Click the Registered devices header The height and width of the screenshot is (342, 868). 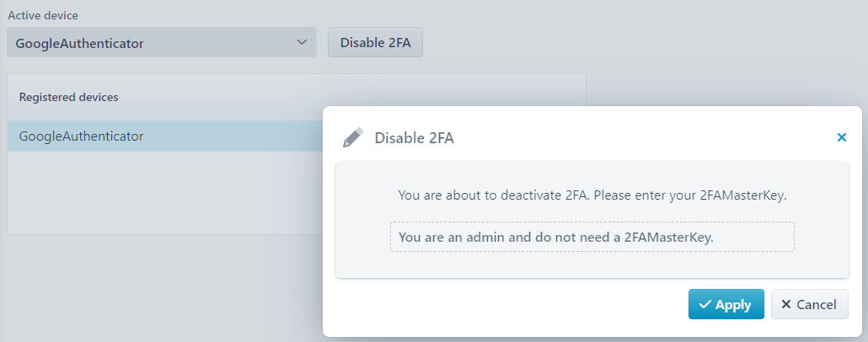[x=68, y=97]
